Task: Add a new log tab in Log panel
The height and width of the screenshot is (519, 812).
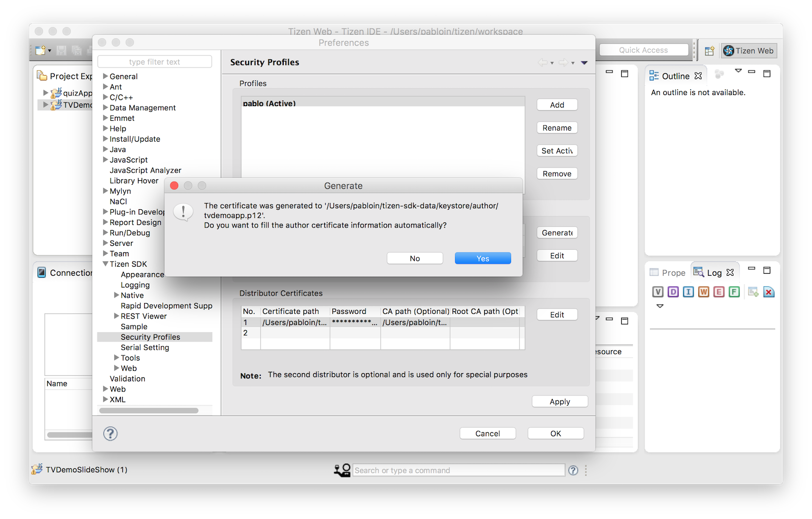Action: [x=753, y=291]
